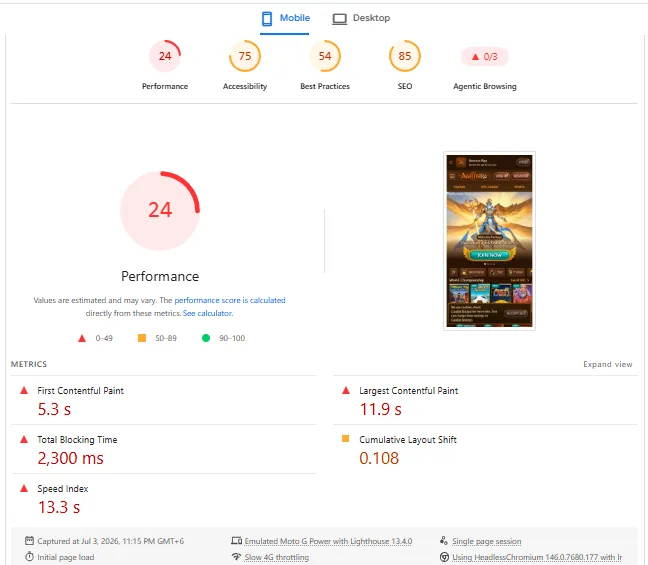
Task: Open the Performance score gauge 24
Action: (165, 56)
